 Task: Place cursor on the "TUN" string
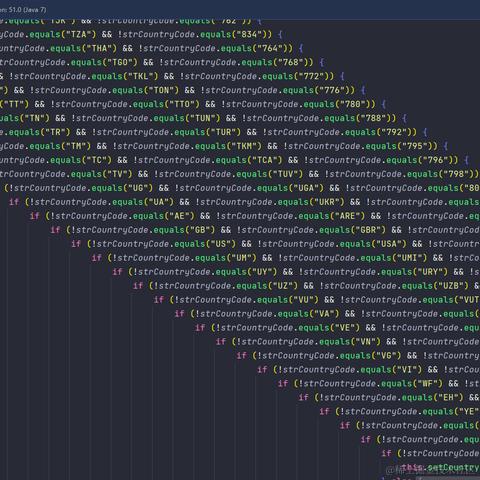point(203,118)
